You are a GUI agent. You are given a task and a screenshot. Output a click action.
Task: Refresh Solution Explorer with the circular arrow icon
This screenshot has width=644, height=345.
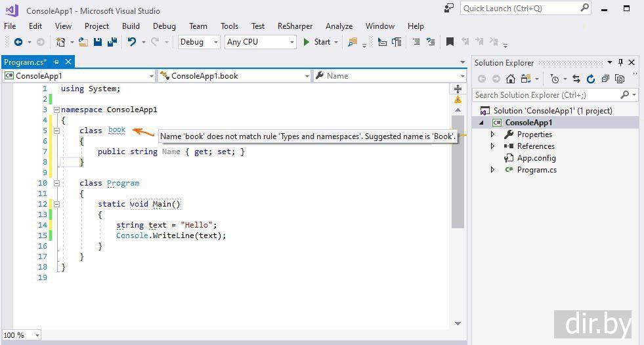click(x=590, y=79)
